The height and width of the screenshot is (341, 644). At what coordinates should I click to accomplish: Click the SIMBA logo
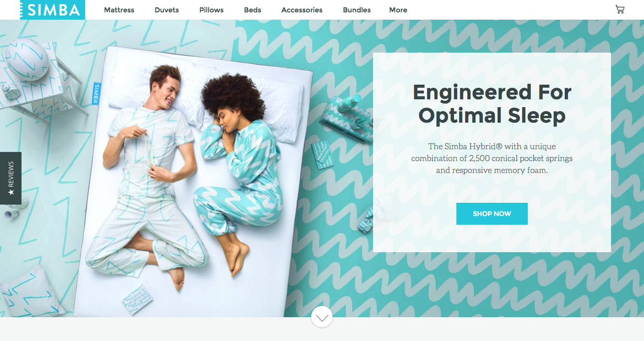tap(53, 10)
